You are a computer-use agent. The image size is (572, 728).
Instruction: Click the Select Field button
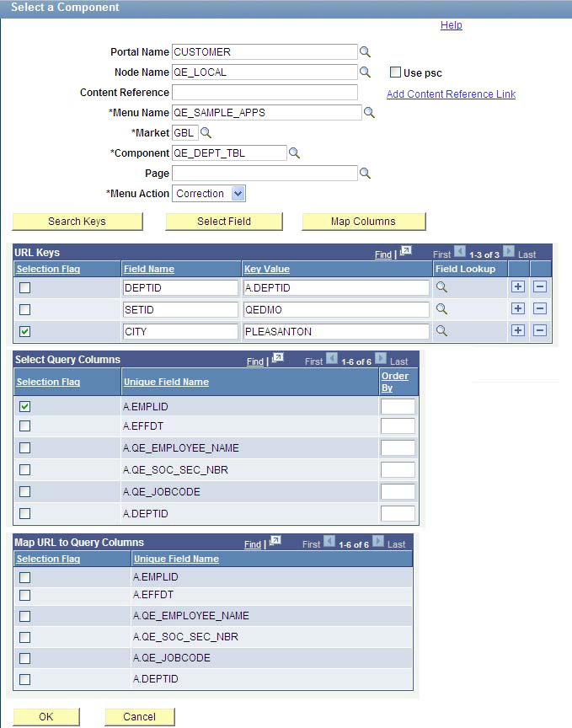pos(224,222)
